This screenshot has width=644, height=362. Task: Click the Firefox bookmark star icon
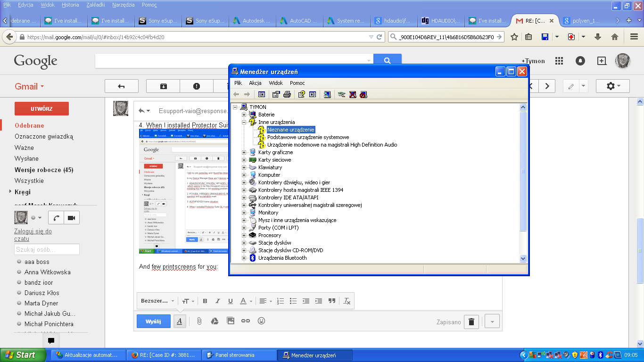(514, 37)
